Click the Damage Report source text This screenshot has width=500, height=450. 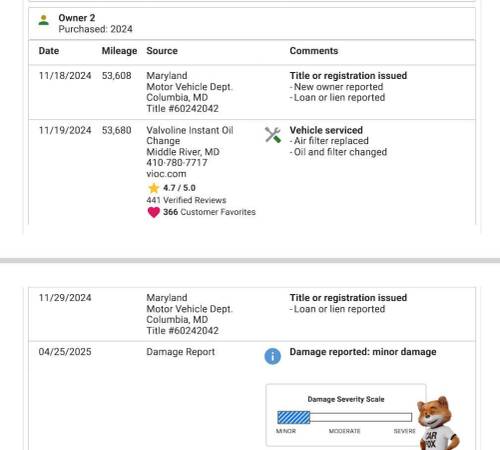[180, 352]
